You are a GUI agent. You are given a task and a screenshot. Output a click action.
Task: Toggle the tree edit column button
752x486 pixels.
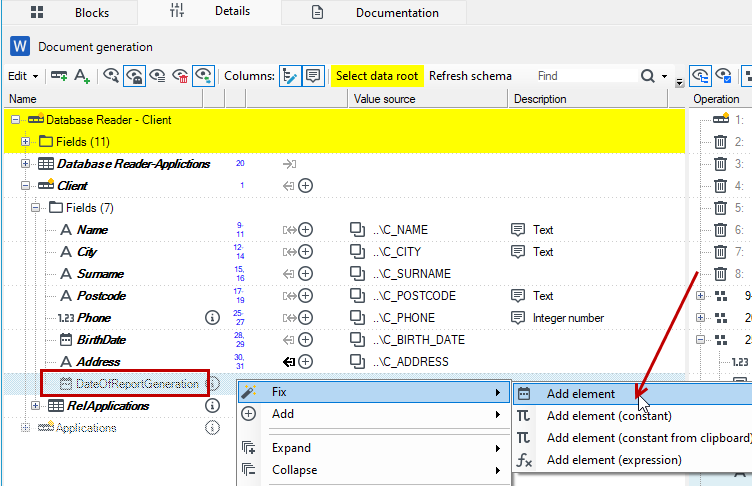(290, 76)
